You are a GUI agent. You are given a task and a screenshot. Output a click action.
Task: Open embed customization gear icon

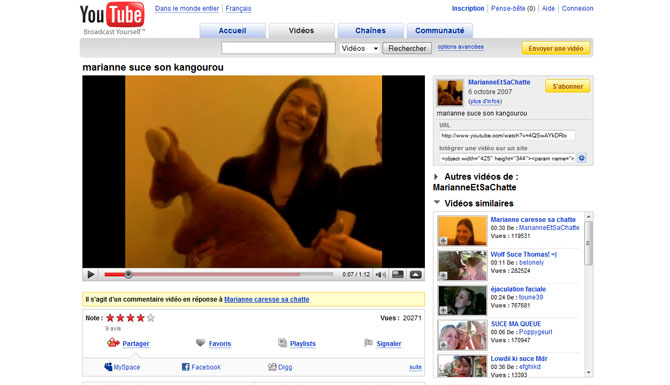point(582,158)
